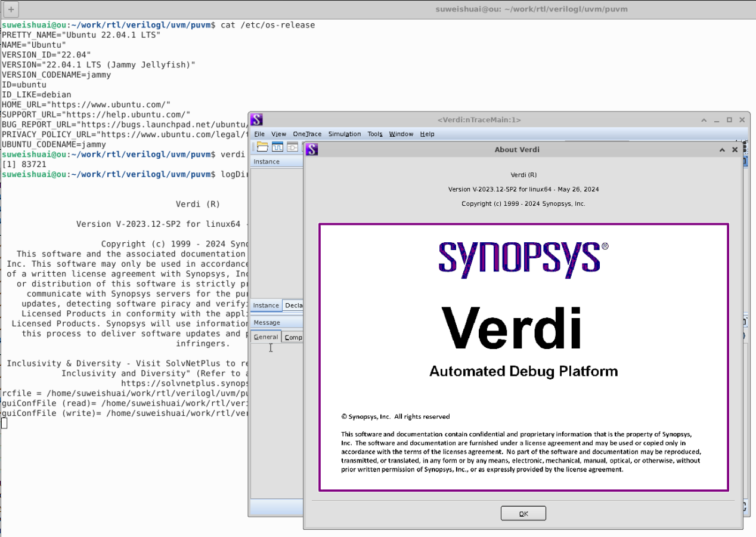Open the View menu in Verdi
The image size is (756, 537).
click(279, 134)
